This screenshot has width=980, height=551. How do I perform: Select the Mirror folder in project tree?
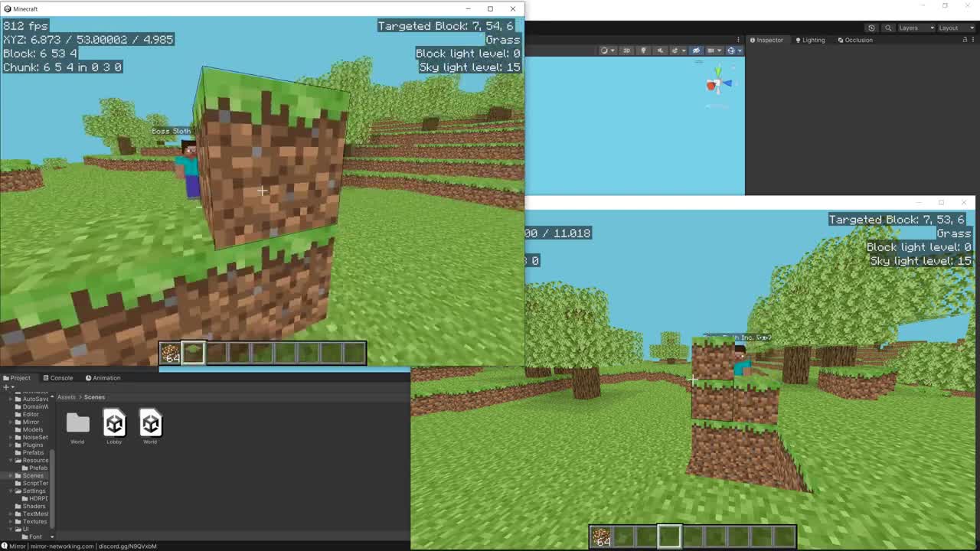coord(31,422)
